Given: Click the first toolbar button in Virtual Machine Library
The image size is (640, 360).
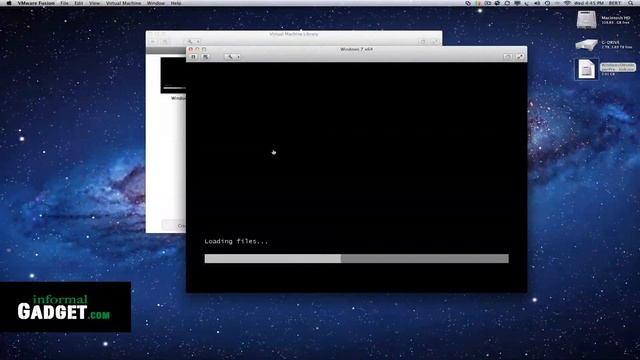Looking at the screenshot, I should [153, 42].
